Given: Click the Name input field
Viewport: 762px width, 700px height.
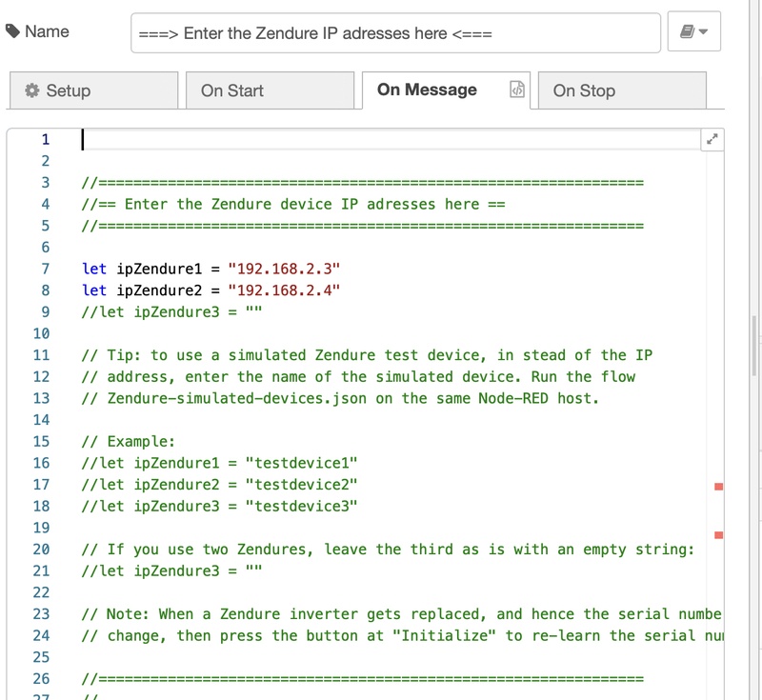Looking at the screenshot, I should pyautogui.click(x=395, y=33).
